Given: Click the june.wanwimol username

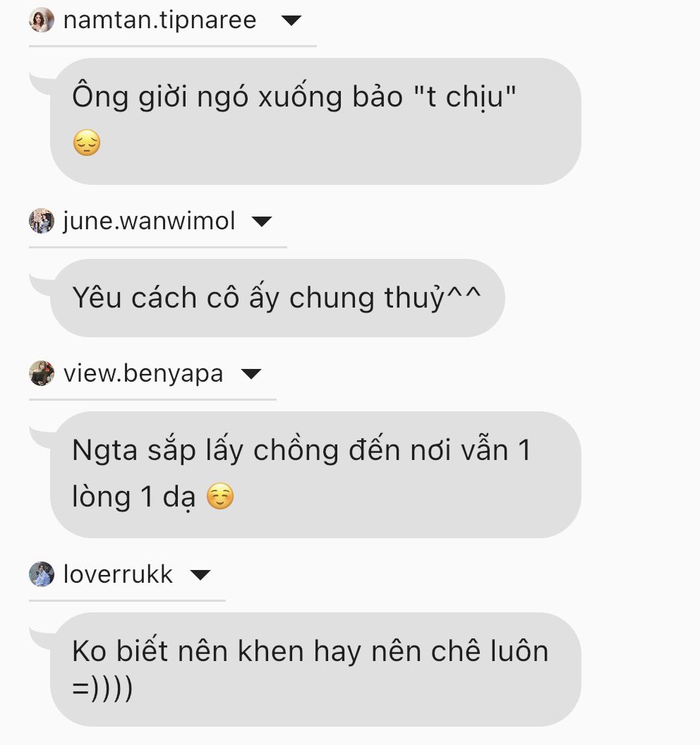Looking at the screenshot, I should [x=149, y=221].
